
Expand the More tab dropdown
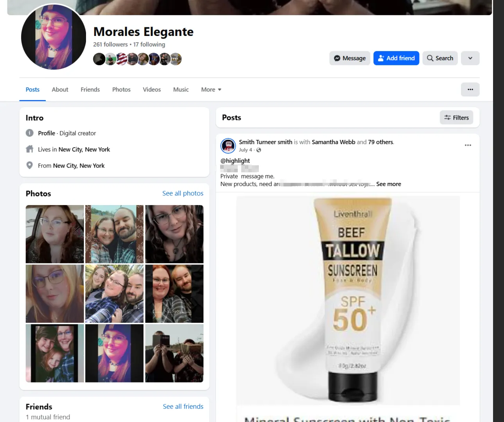point(211,89)
